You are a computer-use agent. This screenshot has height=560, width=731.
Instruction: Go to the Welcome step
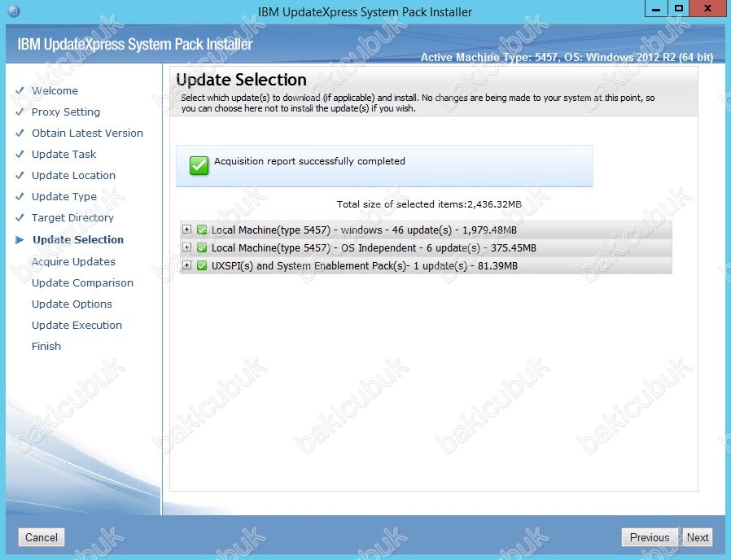click(55, 90)
